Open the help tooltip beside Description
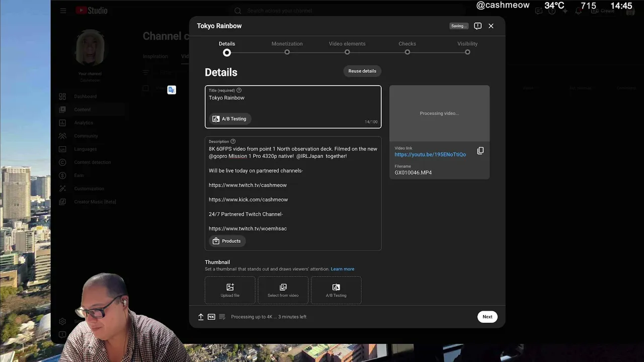644x362 pixels. point(233,141)
